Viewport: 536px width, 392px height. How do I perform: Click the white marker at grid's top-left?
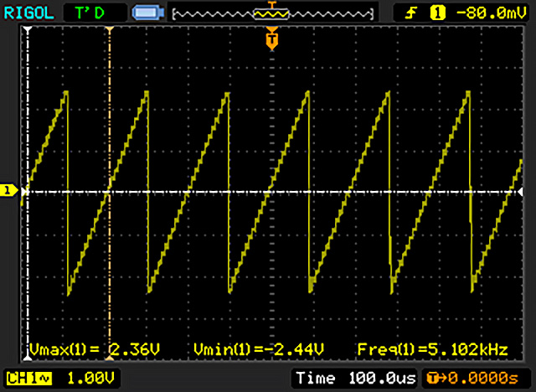(28, 30)
